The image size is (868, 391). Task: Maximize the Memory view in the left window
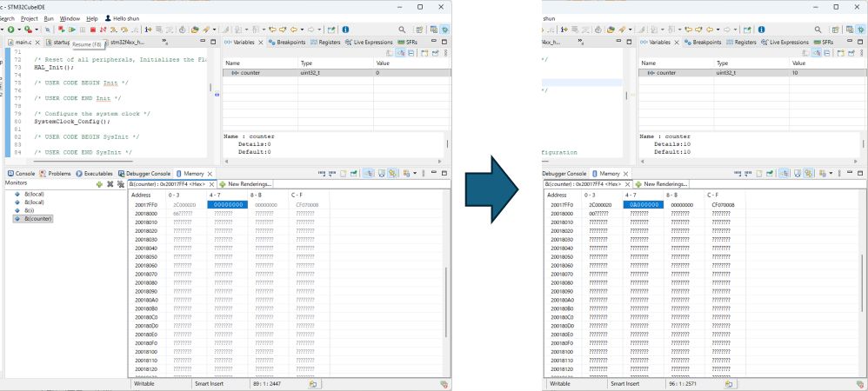click(x=444, y=174)
